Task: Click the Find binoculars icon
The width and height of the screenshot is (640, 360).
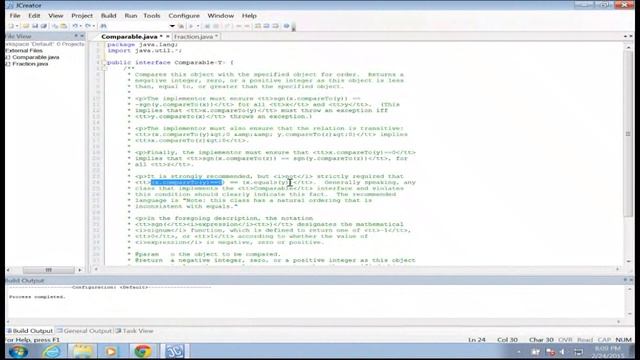Action: (x=104, y=26)
